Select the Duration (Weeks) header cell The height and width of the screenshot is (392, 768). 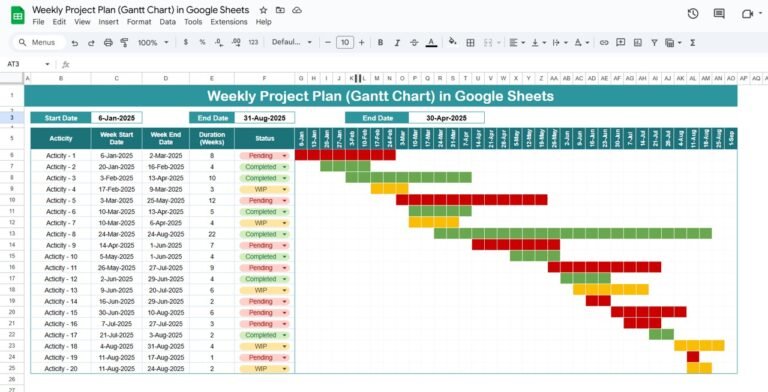pos(212,139)
